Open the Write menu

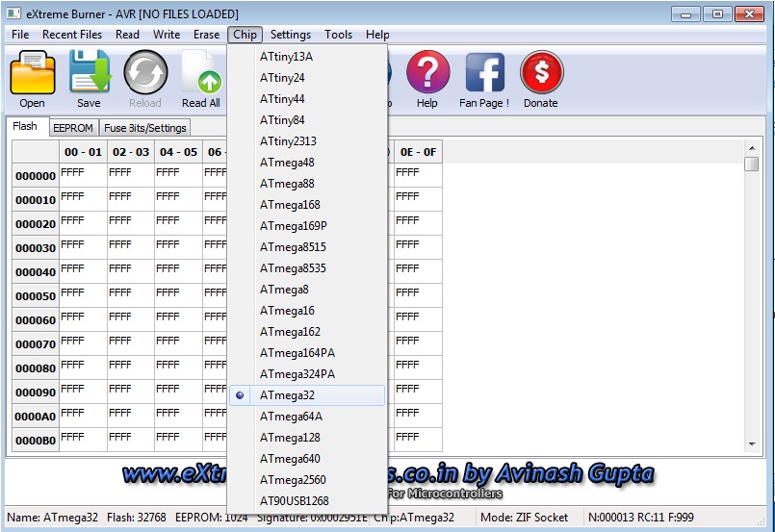[x=167, y=35]
